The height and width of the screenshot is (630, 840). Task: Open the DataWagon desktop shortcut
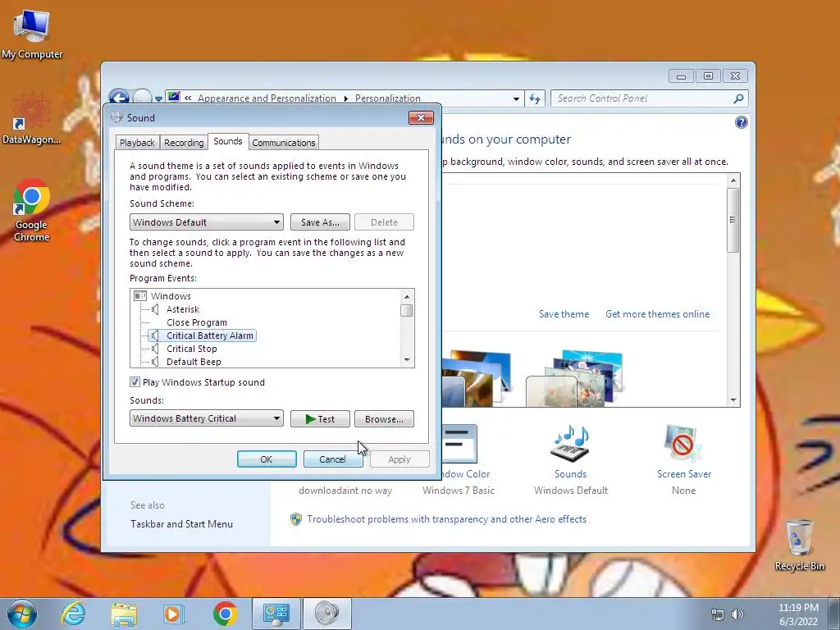[32, 119]
